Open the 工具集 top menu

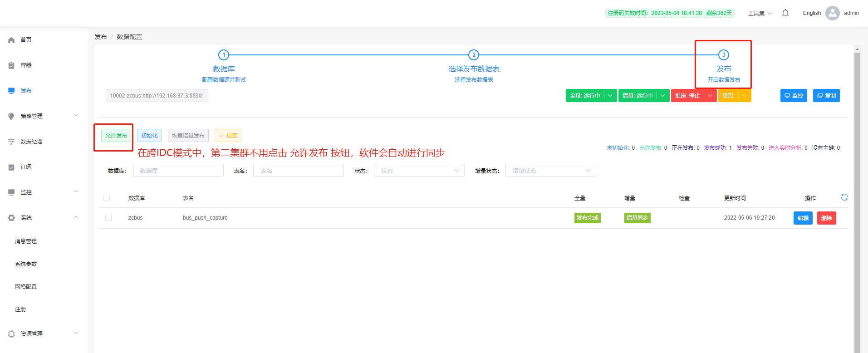click(759, 13)
